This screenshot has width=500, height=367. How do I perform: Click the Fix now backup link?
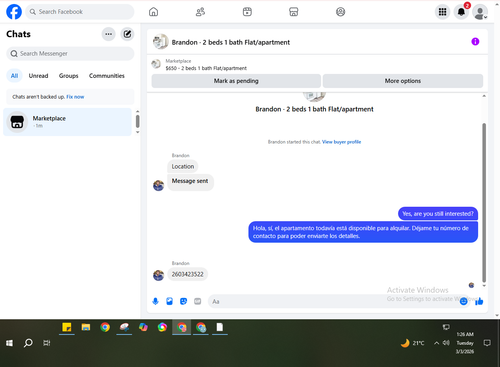pyautogui.click(x=75, y=97)
